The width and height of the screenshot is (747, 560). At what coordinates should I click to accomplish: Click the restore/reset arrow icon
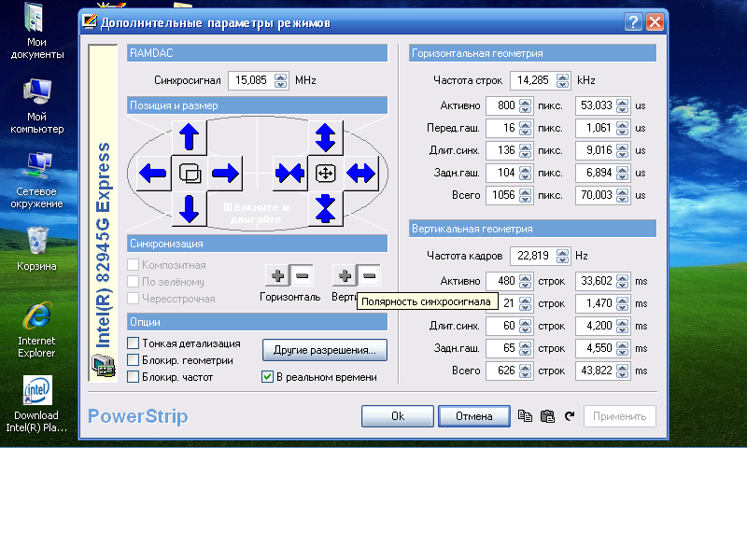(569, 416)
